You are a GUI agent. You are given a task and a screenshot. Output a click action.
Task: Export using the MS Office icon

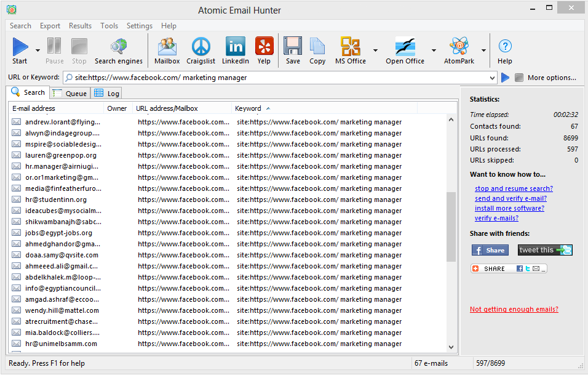[x=350, y=47]
